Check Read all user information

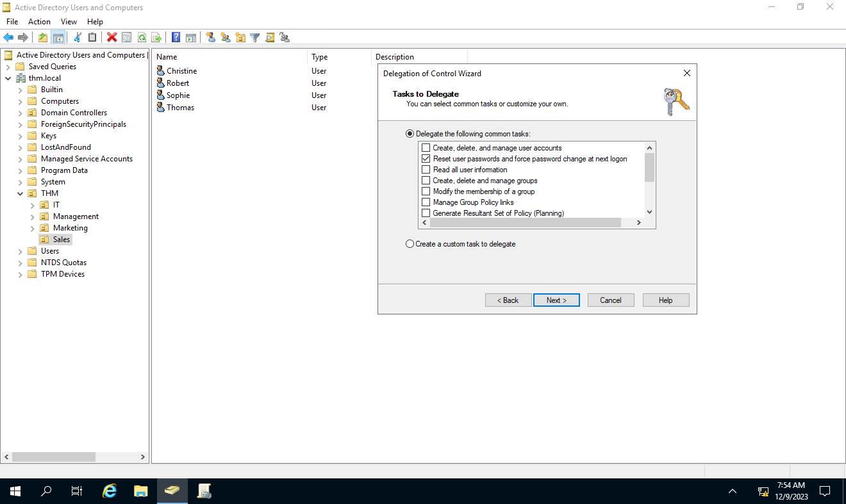(x=426, y=170)
